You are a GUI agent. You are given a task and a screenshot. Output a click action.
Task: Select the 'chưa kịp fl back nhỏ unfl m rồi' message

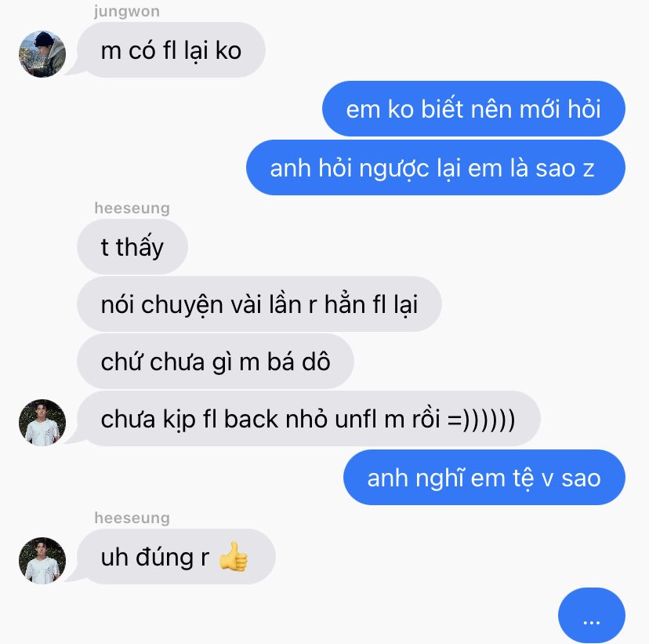pyautogui.click(x=308, y=418)
